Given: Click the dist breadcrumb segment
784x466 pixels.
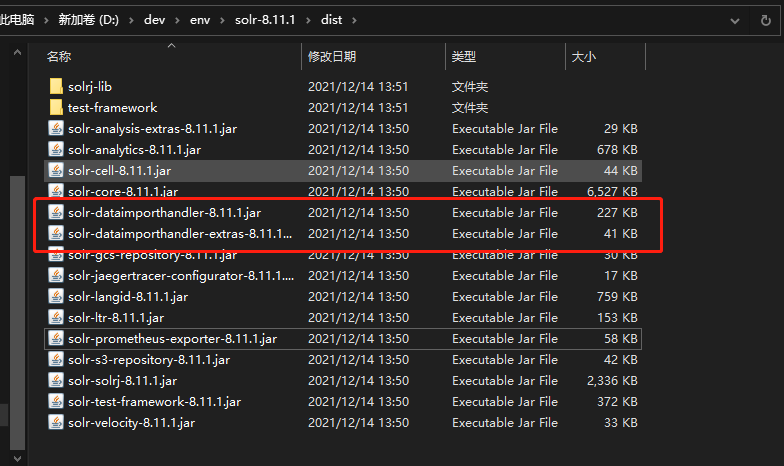Looking at the screenshot, I should coord(332,20).
